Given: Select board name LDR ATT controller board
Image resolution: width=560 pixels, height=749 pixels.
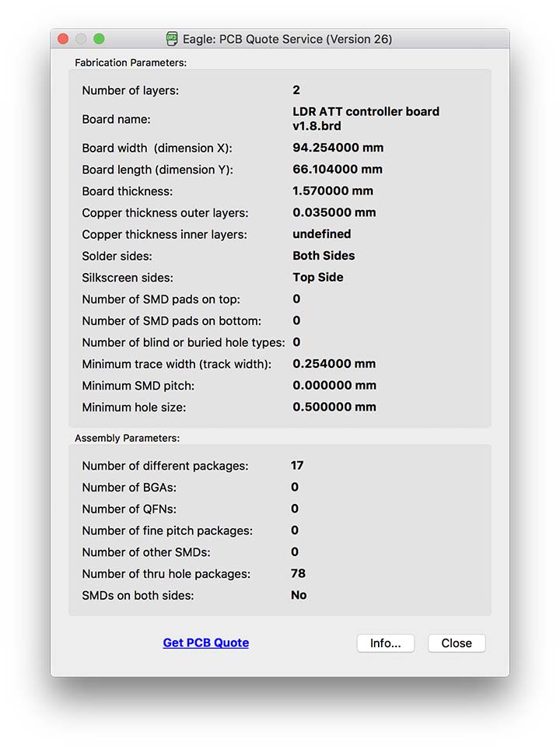Looking at the screenshot, I should [x=366, y=118].
